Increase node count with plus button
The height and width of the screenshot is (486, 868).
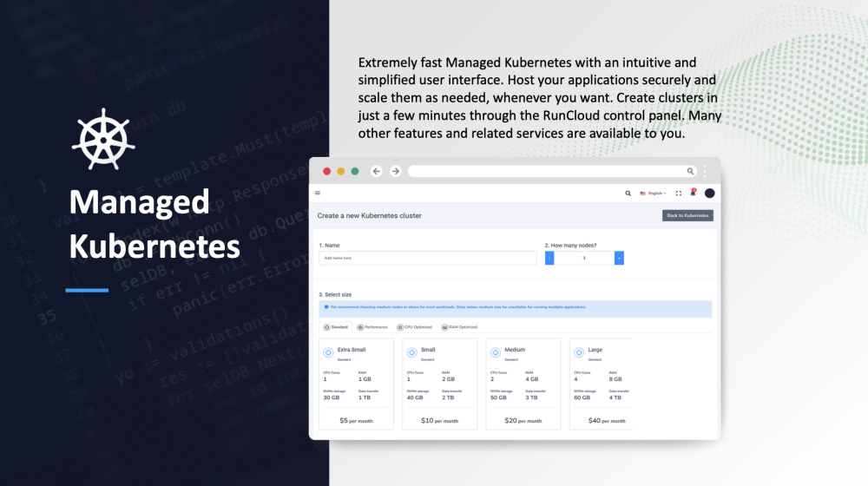pyautogui.click(x=619, y=258)
